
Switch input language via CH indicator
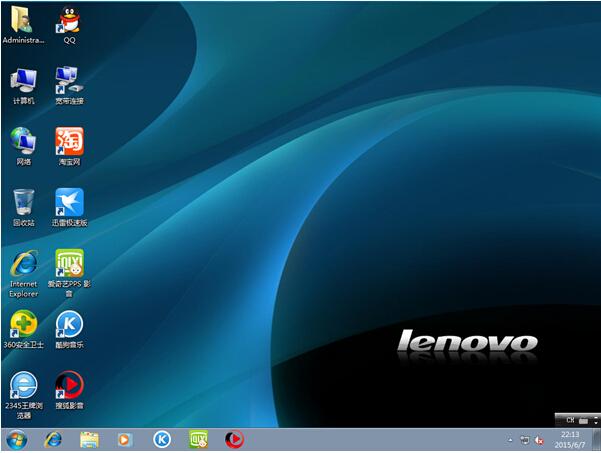570,420
